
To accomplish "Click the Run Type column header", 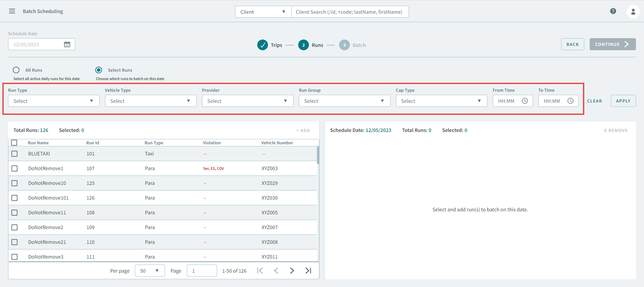I will pyautogui.click(x=154, y=143).
